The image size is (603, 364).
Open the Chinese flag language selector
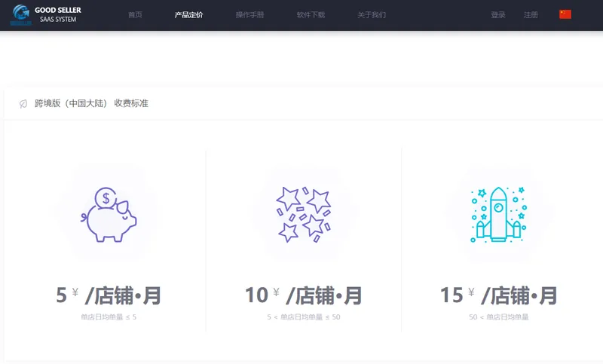[x=565, y=14]
